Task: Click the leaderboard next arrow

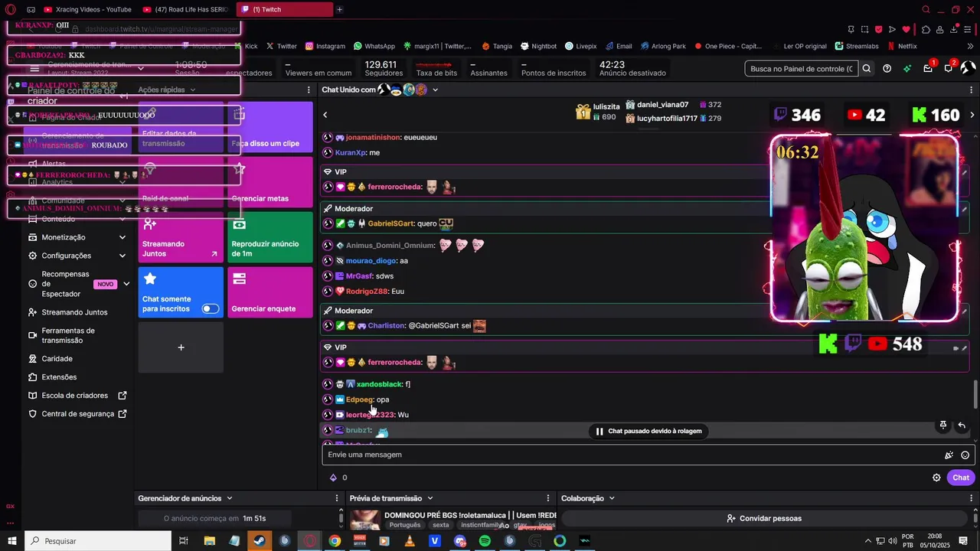Action: [x=972, y=115]
